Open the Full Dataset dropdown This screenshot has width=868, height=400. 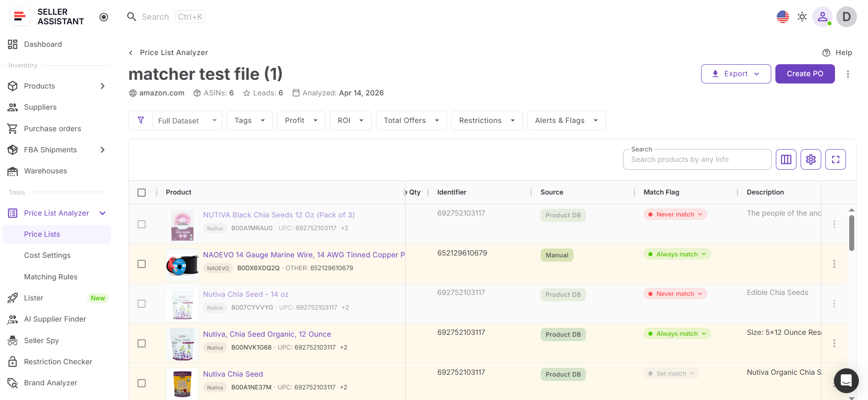click(187, 120)
